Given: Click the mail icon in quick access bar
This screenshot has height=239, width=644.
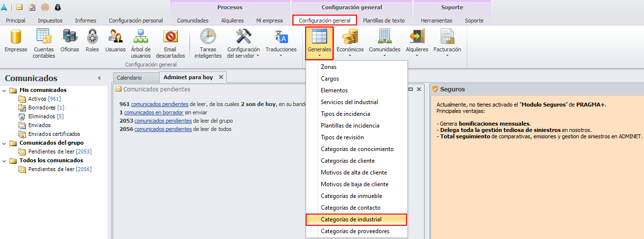Looking at the screenshot, I should [x=19, y=7].
